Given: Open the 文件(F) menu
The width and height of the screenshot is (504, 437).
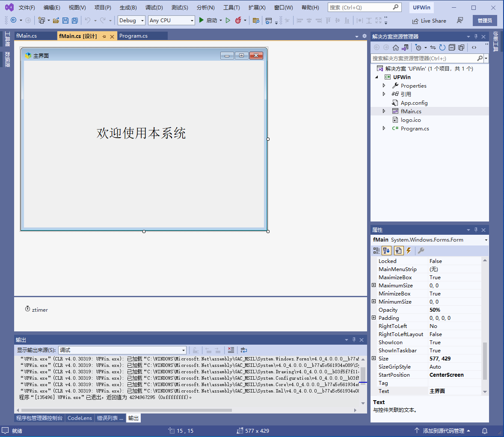Looking at the screenshot, I should coord(27,7).
